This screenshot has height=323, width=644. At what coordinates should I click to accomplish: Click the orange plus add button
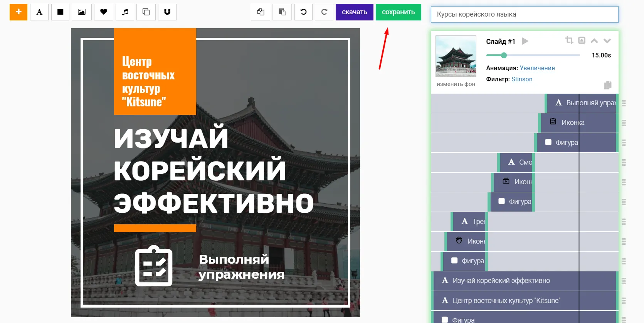pyautogui.click(x=18, y=12)
